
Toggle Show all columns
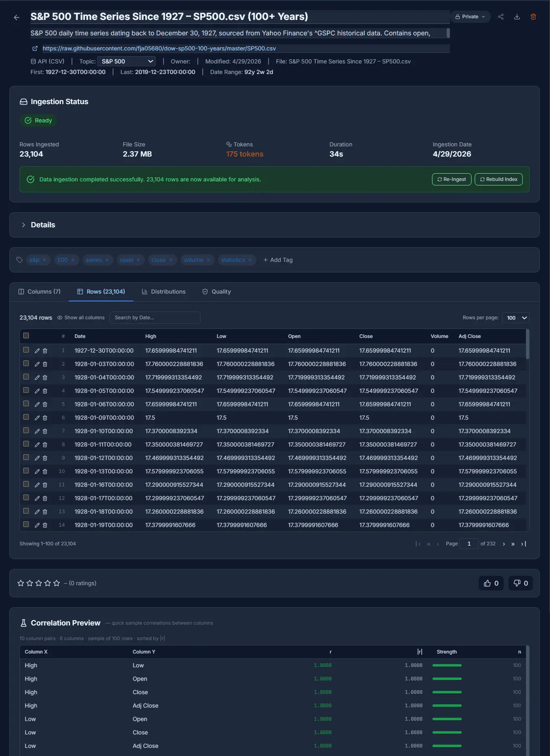[81, 318]
